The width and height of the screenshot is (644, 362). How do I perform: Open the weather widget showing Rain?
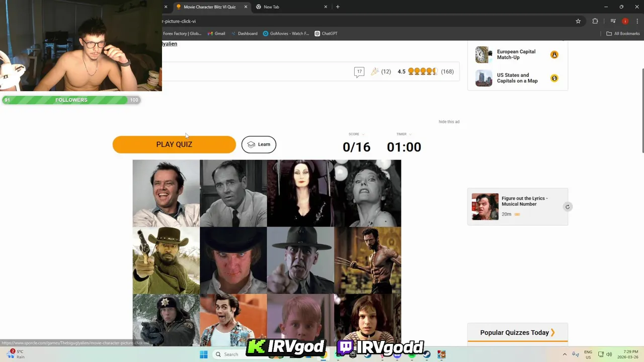[x=16, y=354]
